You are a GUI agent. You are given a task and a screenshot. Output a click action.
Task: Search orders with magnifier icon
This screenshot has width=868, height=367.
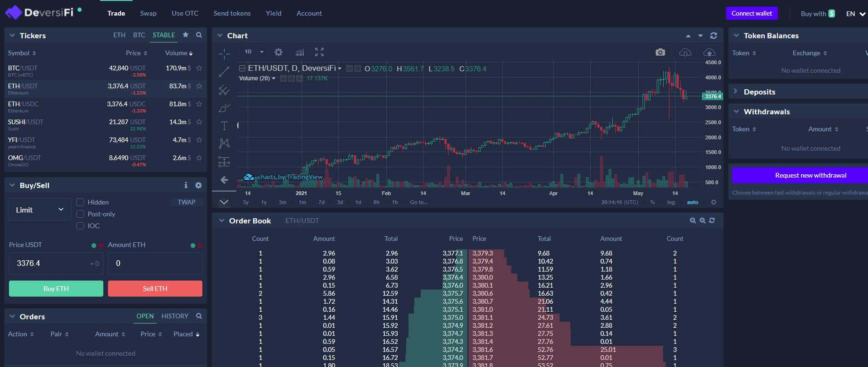coord(199,316)
